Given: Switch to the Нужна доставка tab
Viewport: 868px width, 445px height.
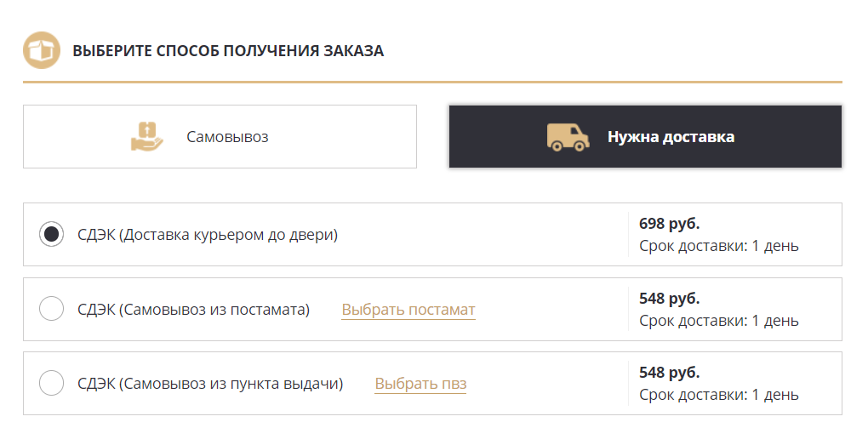Looking at the screenshot, I should point(645,137).
